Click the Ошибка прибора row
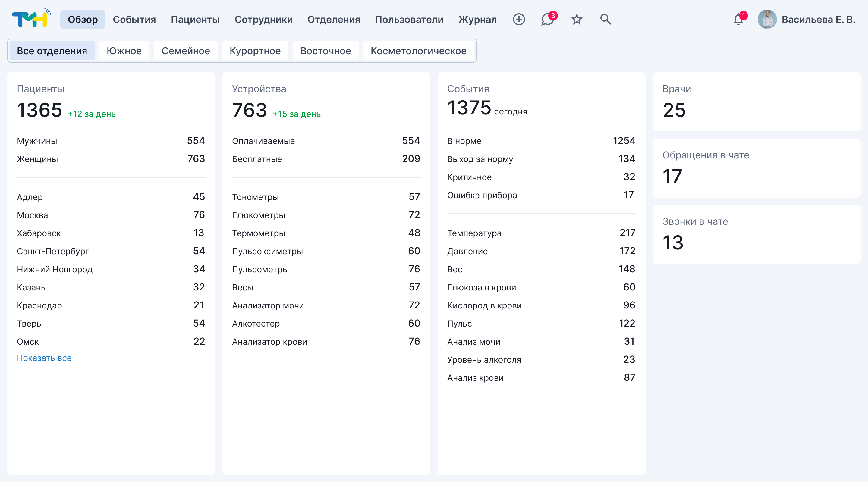This screenshot has width=868, height=482. pyautogui.click(x=541, y=195)
